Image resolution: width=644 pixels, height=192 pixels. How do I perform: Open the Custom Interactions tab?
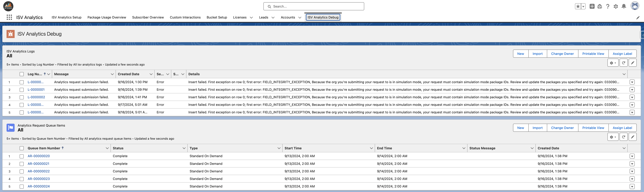coord(185,17)
